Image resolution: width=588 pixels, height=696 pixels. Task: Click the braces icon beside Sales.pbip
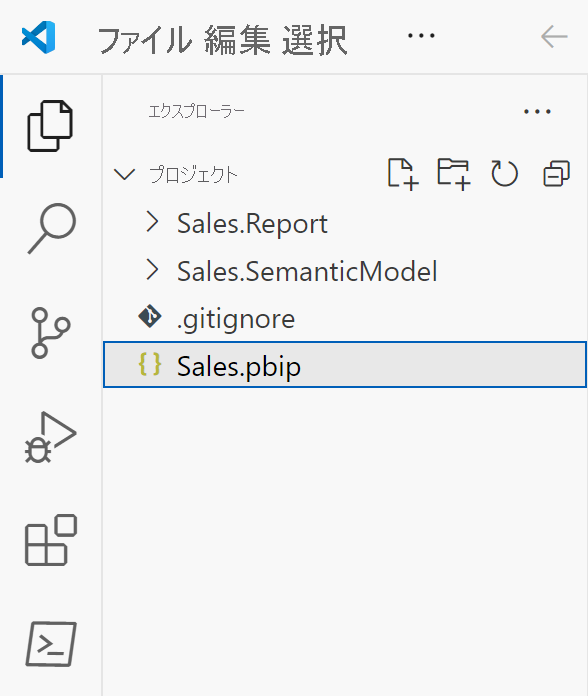point(150,364)
